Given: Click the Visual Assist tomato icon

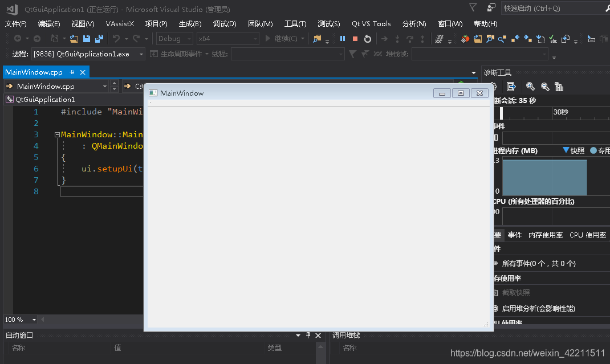Looking at the screenshot, I should (x=465, y=39).
